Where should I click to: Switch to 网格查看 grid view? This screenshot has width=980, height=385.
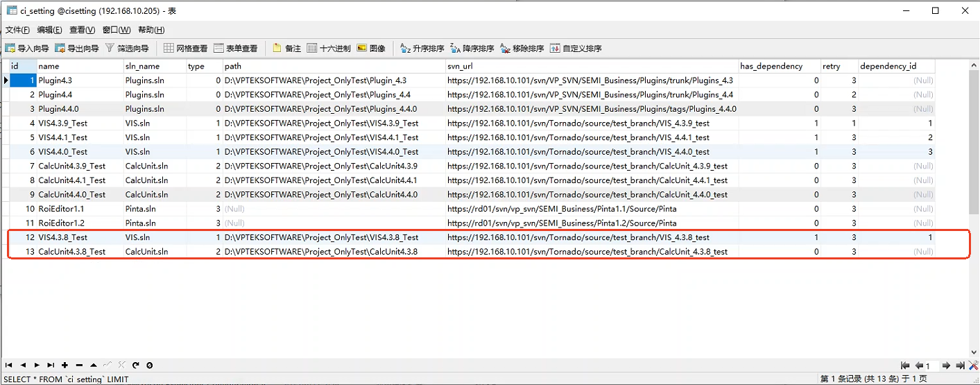pos(186,49)
